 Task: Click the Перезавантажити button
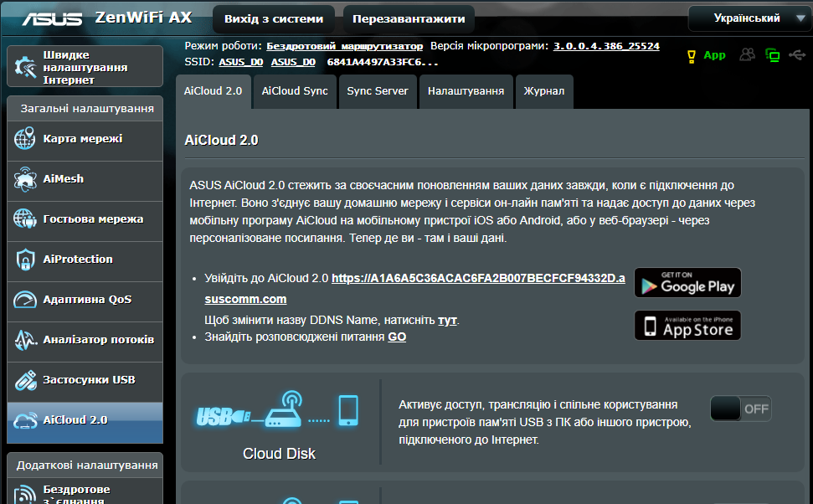[409, 19]
